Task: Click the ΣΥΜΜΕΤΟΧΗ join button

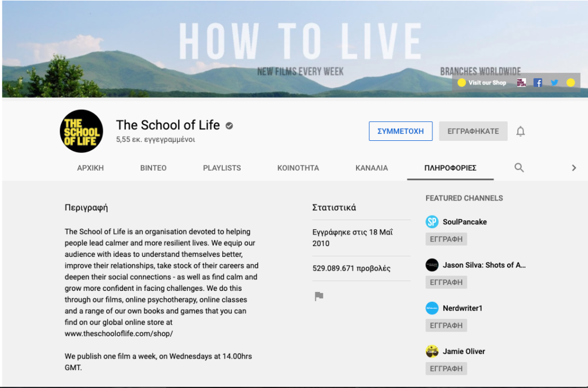Action: [400, 131]
